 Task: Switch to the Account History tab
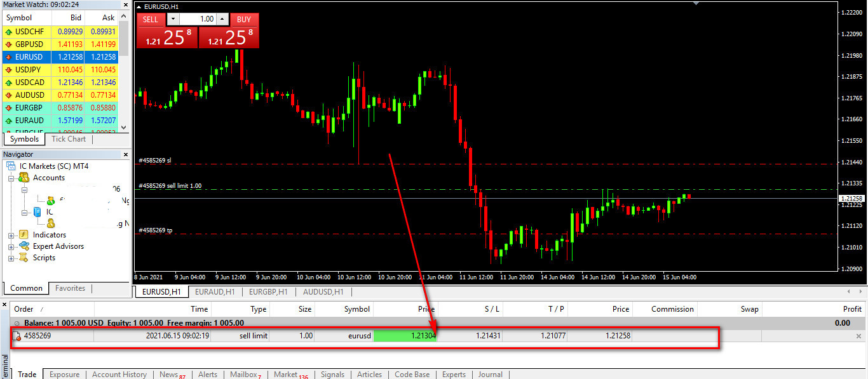[x=119, y=375]
